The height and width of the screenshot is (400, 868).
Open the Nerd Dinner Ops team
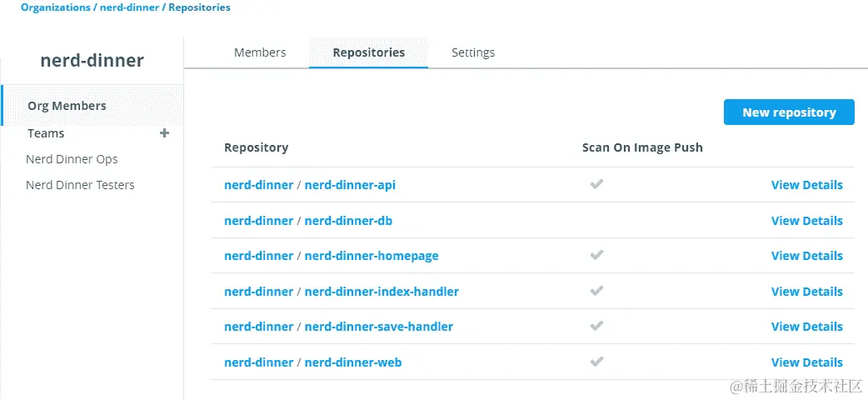[x=72, y=159]
